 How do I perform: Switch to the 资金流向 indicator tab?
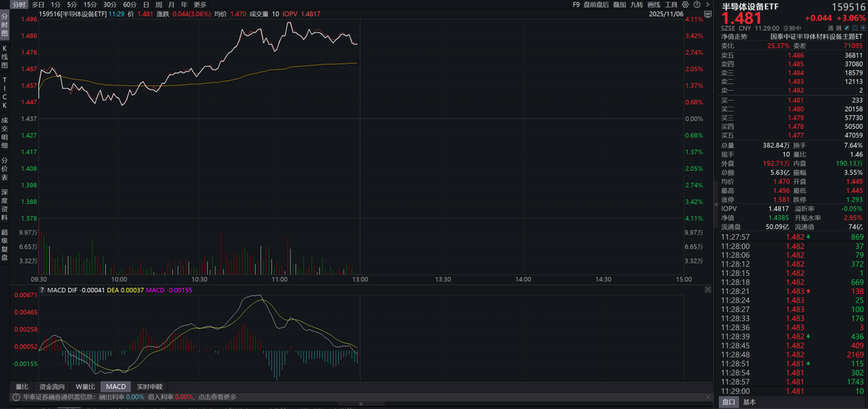(51, 387)
